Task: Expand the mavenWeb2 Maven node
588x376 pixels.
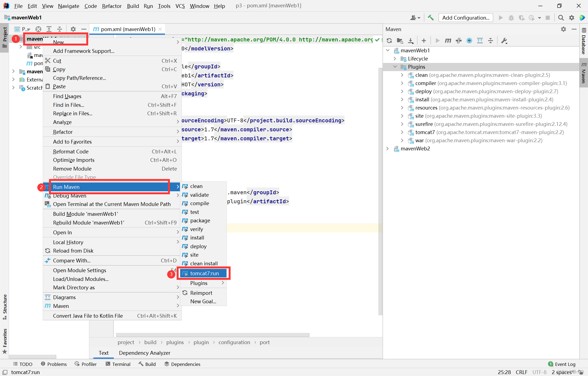Action: tap(388, 148)
